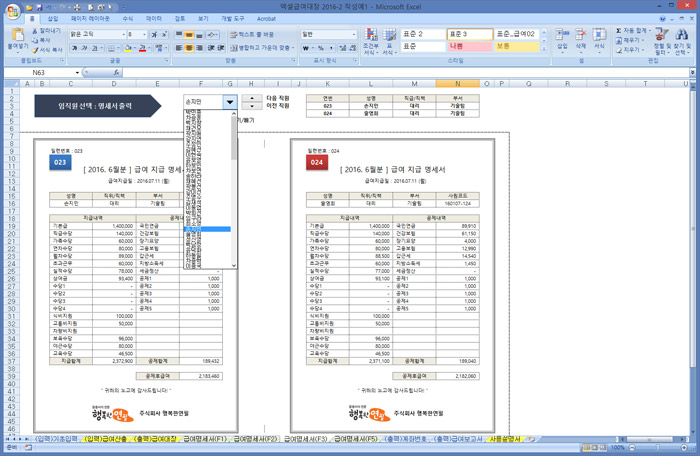
Task: Select the highlighted employee in the dropdown list
Action: [x=207, y=229]
